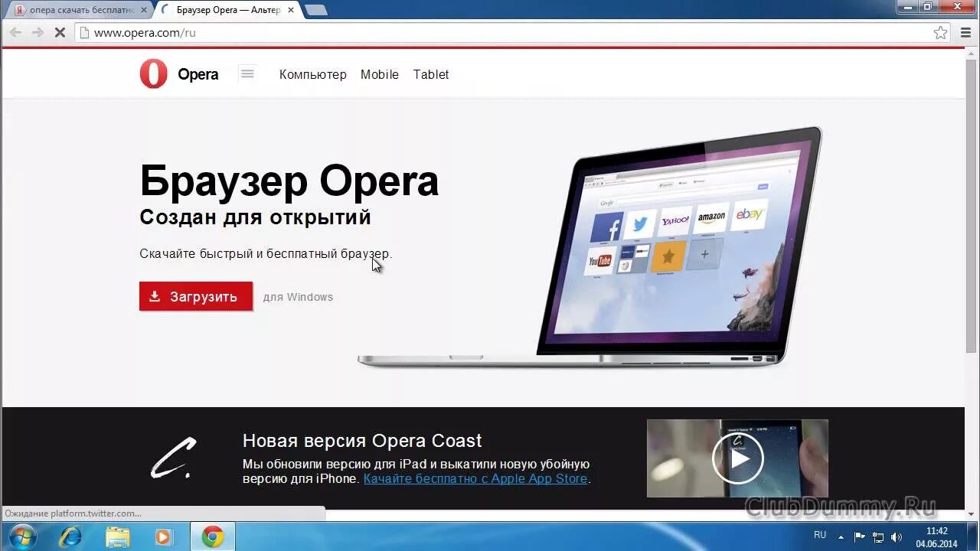Launch Internet Explorer from taskbar
Viewport: 980px width, 551px height.
(x=70, y=536)
